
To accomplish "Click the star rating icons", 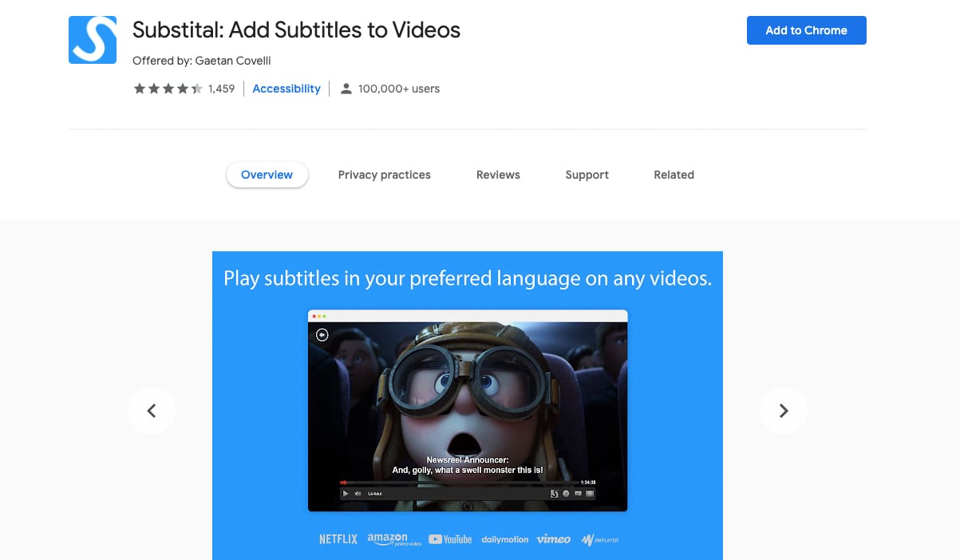I will coord(168,89).
